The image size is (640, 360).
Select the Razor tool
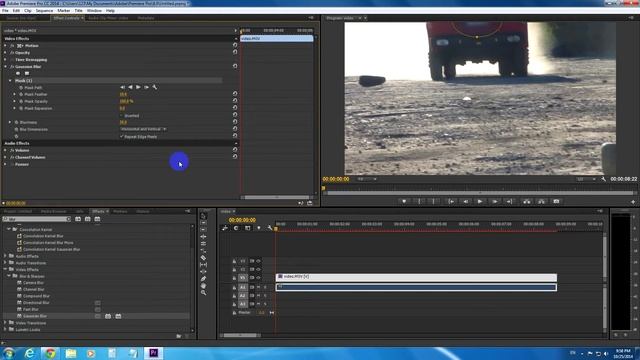pyautogui.click(x=203, y=258)
